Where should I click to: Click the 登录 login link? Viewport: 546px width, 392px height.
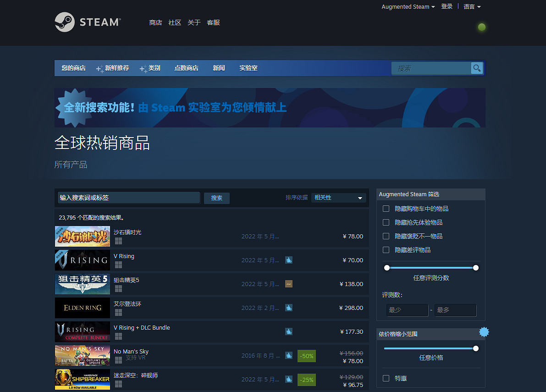(x=447, y=6)
